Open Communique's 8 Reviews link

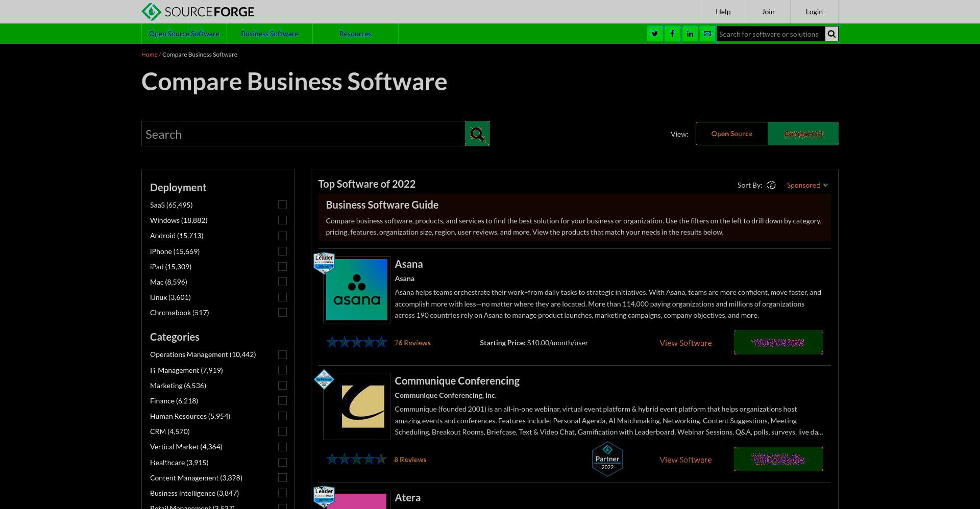point(410,460)
